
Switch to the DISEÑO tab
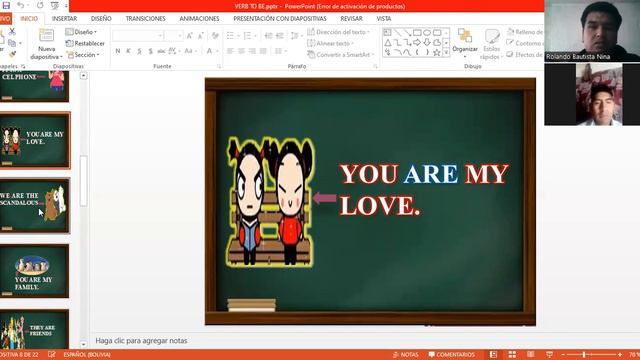(x=101, y=19)
